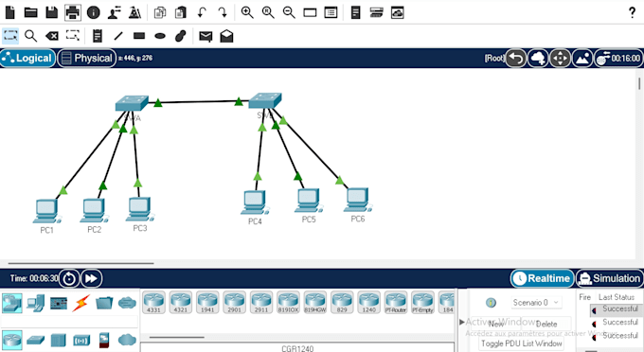Select PC4 in the workspace

pos(255,202)
